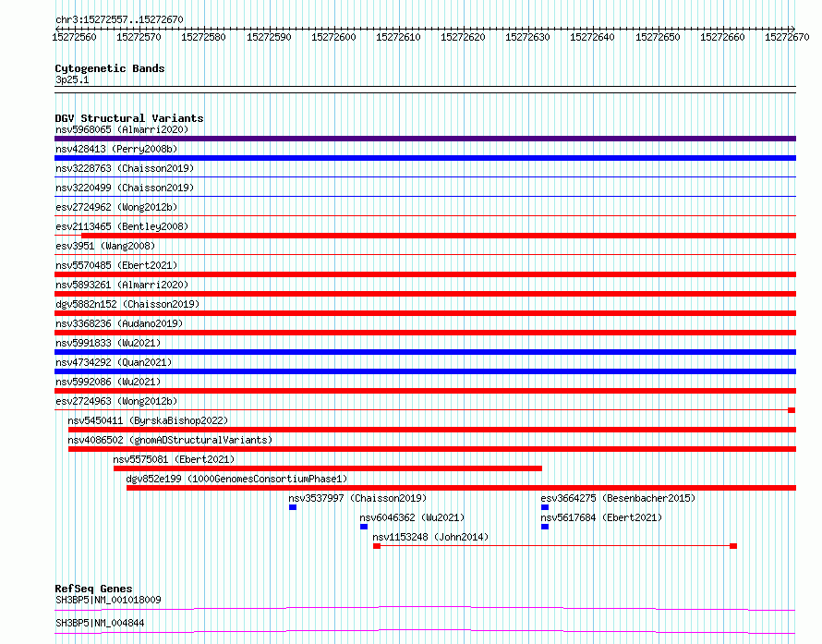Viewport: 822px width, 644px height.
Task: Open variant esv3664275 (Besenbacher2015)
Action: tap(618, 498)
